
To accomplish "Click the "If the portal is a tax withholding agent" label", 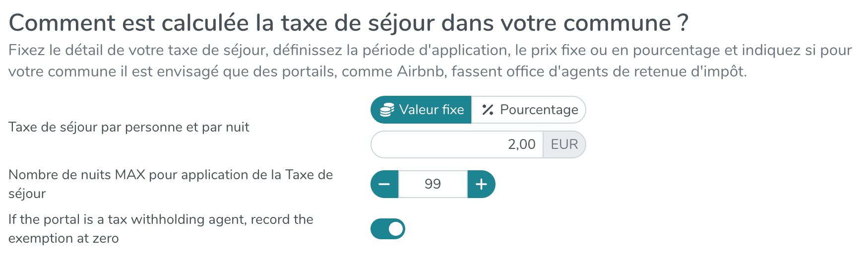I will pos(161,219).
